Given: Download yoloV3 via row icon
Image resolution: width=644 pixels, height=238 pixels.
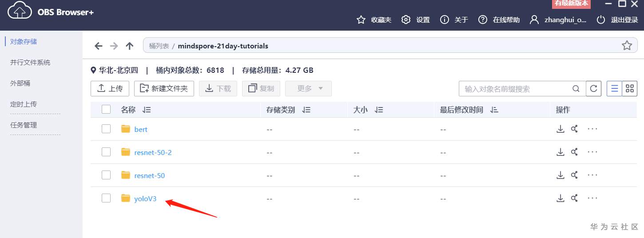Looking at the screenshot, I should click(x=561, y=198).
